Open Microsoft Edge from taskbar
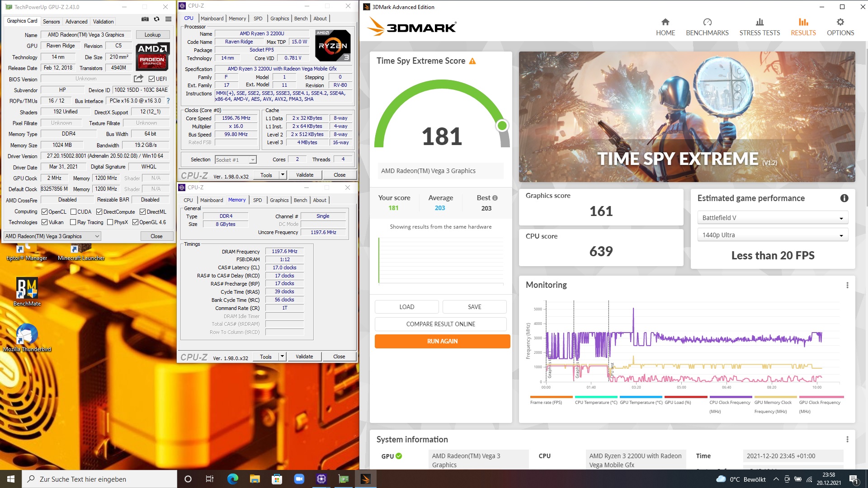Screen dimensions: 868x488 point(232,479)
